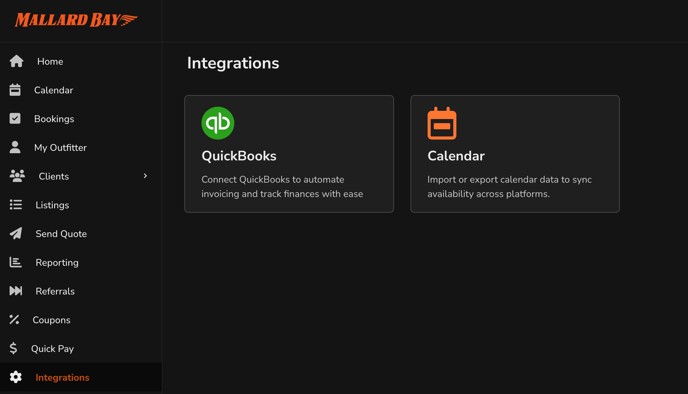Click the Coupons percent icon
Viewport: 688px width, 394px height.
[14, 319]
